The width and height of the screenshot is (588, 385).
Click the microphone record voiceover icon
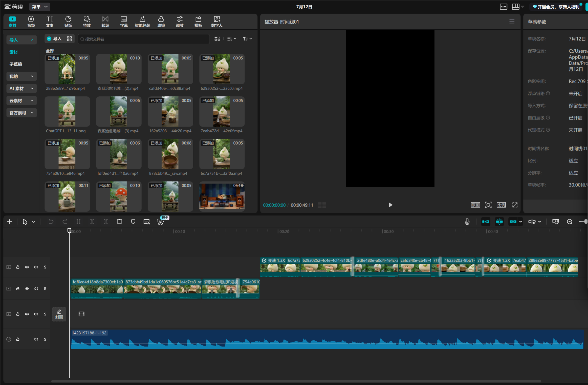(467, 222)
